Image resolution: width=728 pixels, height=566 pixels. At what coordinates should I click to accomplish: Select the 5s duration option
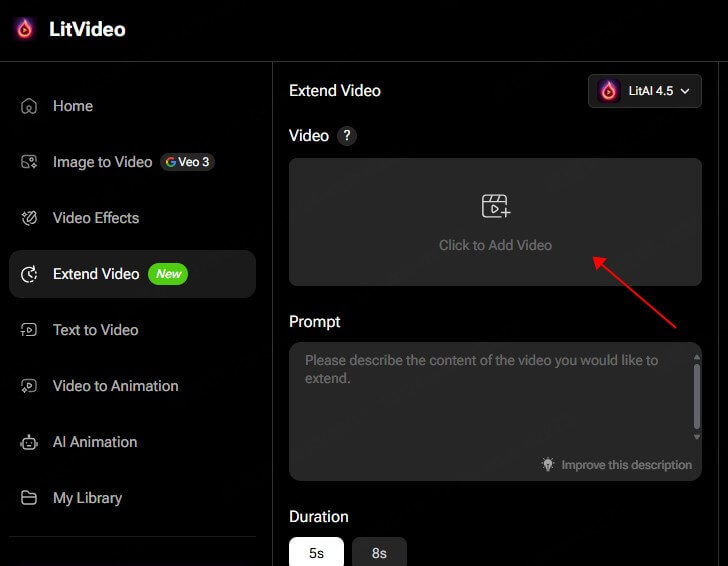316,552
